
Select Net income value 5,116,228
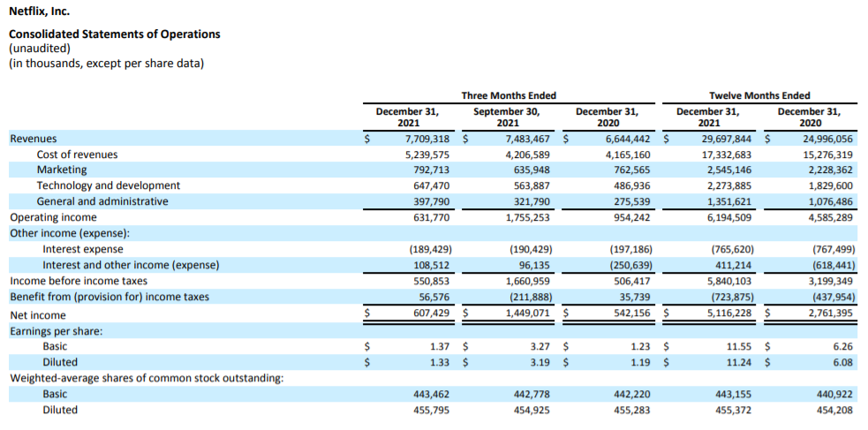pyautogui.click(x=729, y=313)
